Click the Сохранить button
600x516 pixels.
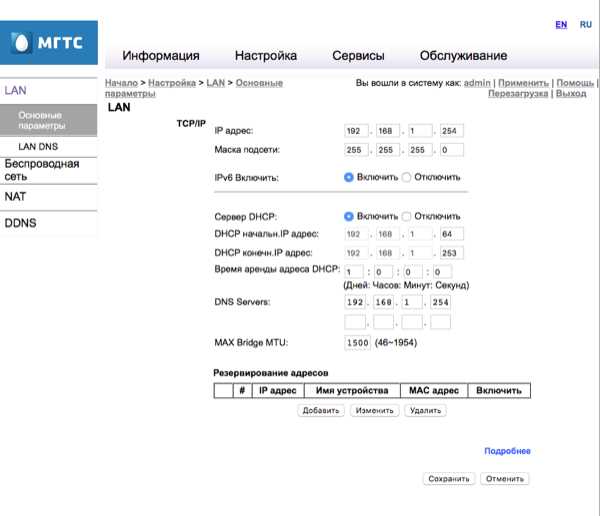[449, 479]
